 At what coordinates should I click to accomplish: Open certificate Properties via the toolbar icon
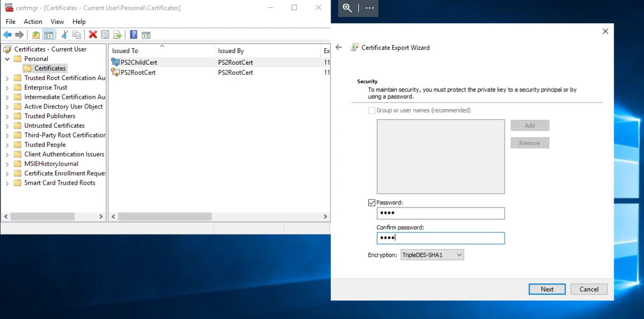tap(104, 35)
